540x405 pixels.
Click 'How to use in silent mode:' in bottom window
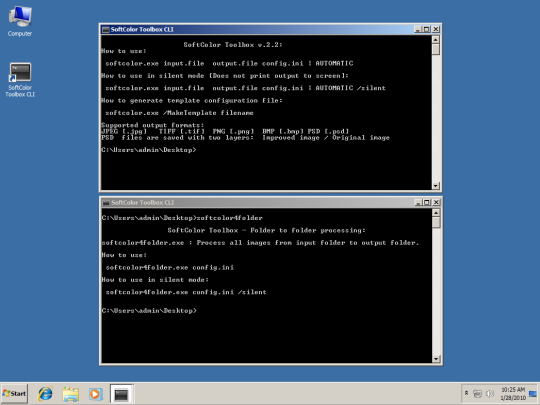155,280
